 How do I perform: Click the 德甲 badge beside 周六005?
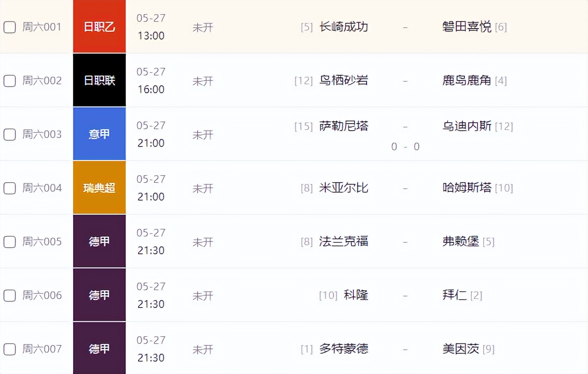99,241
